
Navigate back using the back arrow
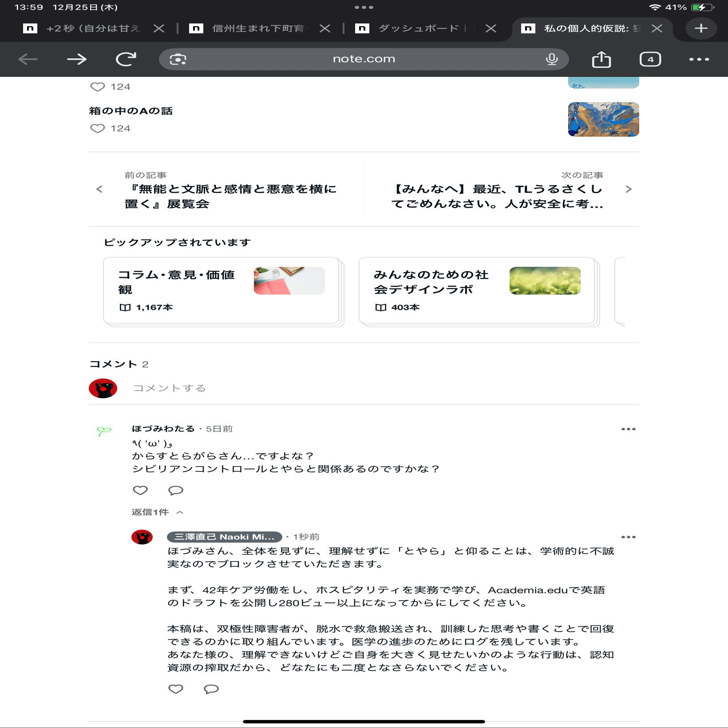[x=28, y=59]
